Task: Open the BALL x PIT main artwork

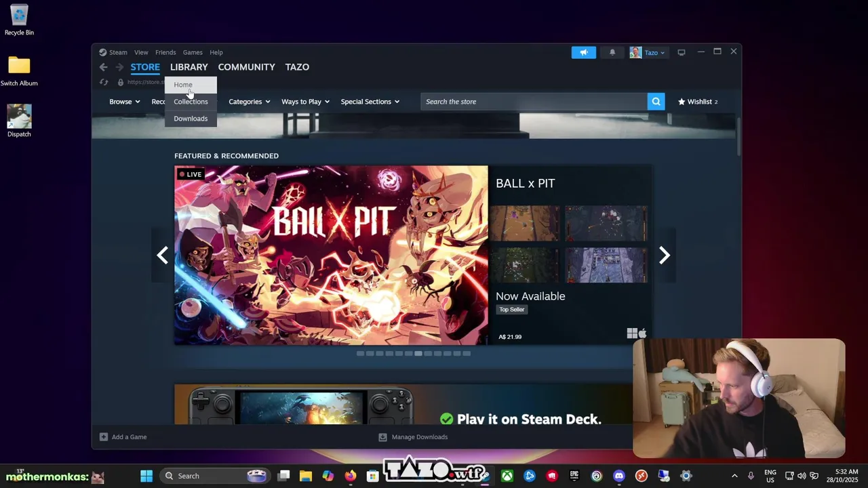Action: [x=331, y=256]
